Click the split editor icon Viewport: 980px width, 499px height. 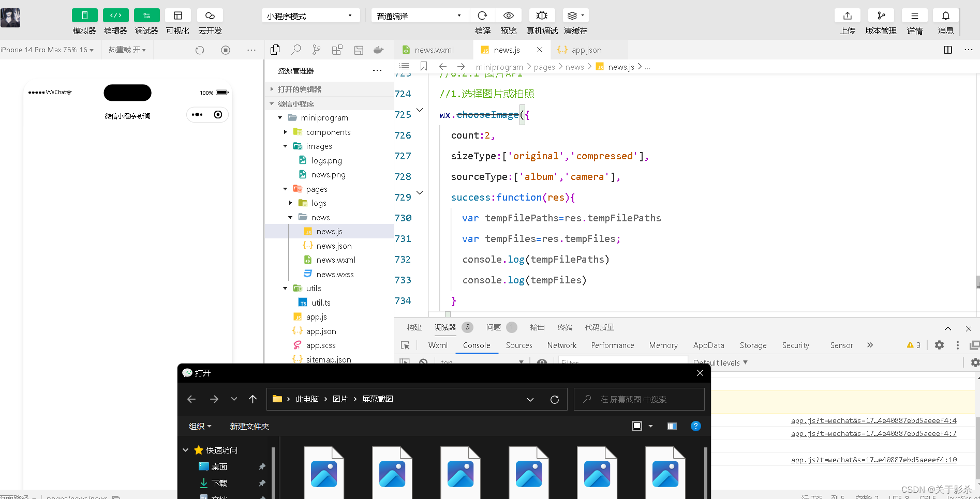click(x=948, y=50)
